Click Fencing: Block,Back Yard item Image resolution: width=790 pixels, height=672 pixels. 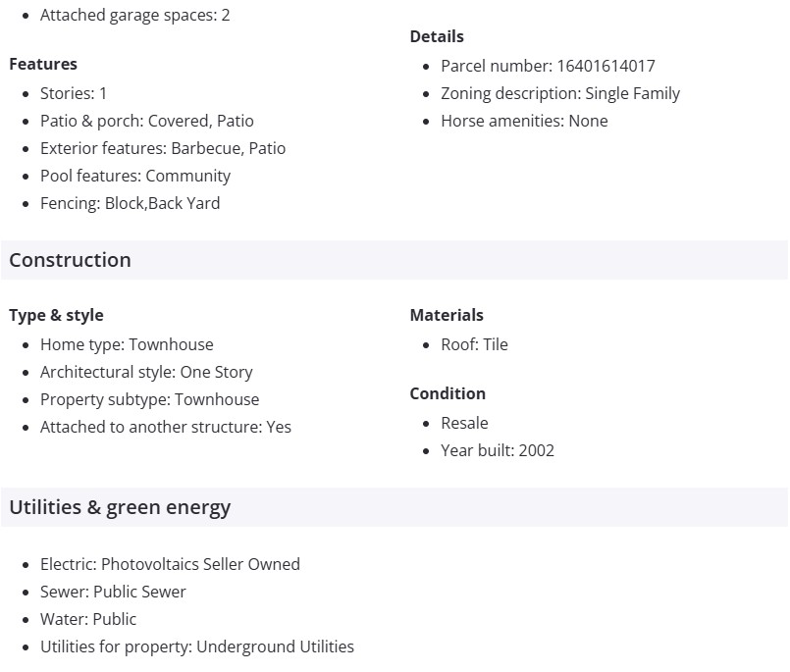(x=130, y=203)
